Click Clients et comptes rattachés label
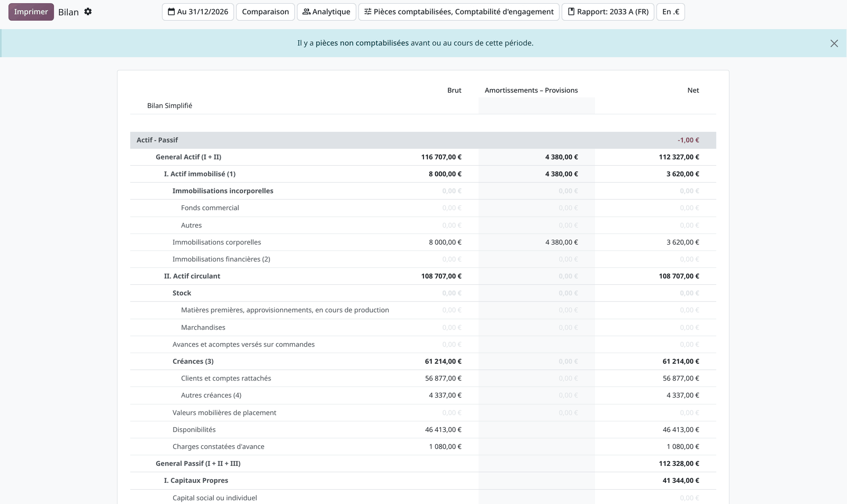 pos(226,379)
